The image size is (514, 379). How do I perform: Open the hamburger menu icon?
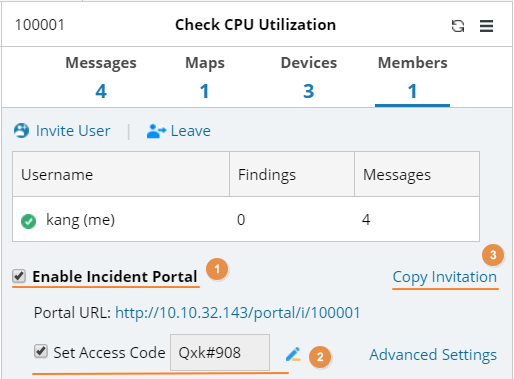(x=486, y=26)
